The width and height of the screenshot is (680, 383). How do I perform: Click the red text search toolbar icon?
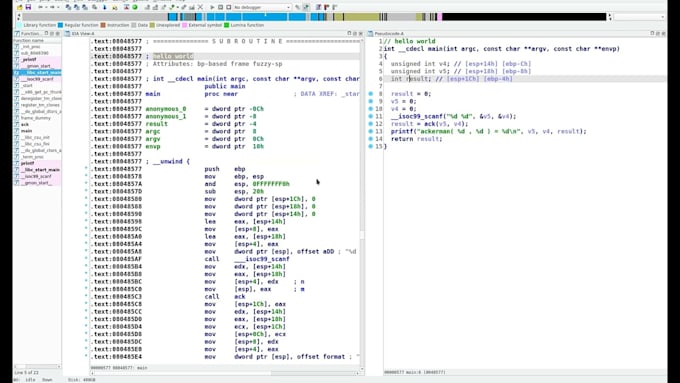pos(126,7)
